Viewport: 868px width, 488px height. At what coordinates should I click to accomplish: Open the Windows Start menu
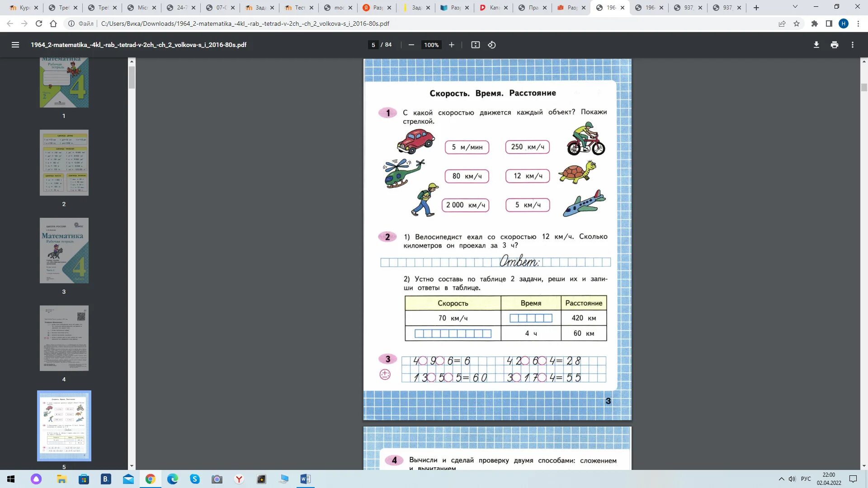point(11,479)
